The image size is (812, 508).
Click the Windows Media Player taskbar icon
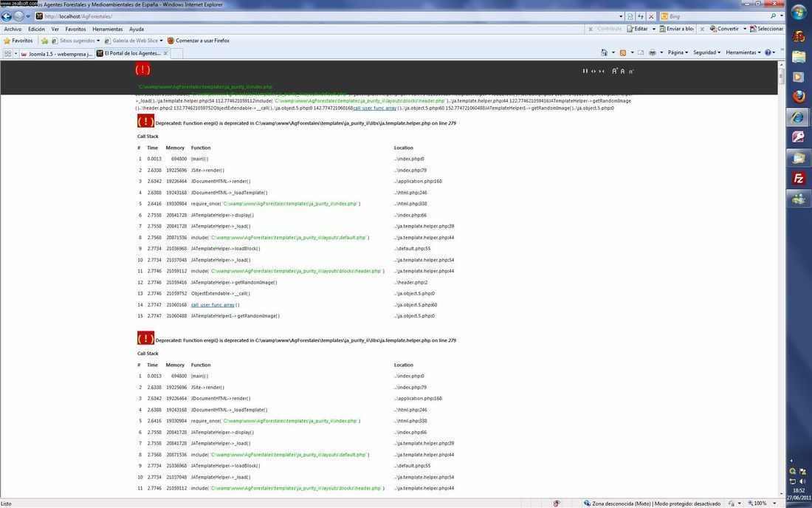(799, 77)
